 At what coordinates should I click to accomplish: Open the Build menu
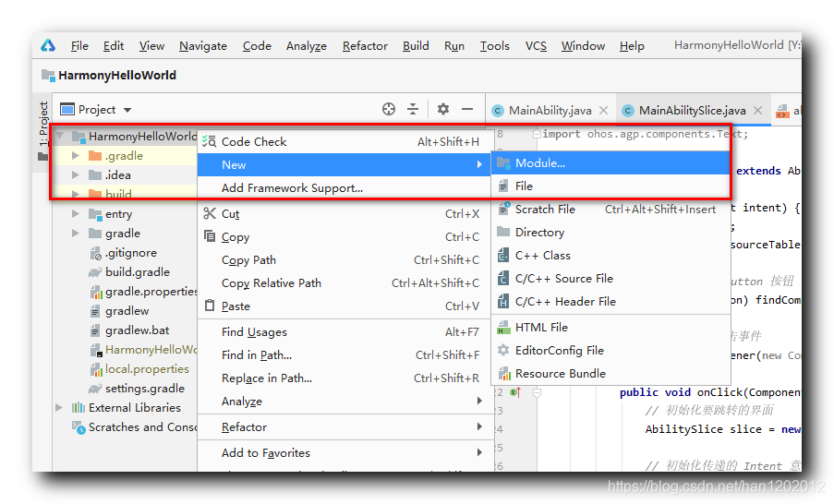click(x=416, y=46)
